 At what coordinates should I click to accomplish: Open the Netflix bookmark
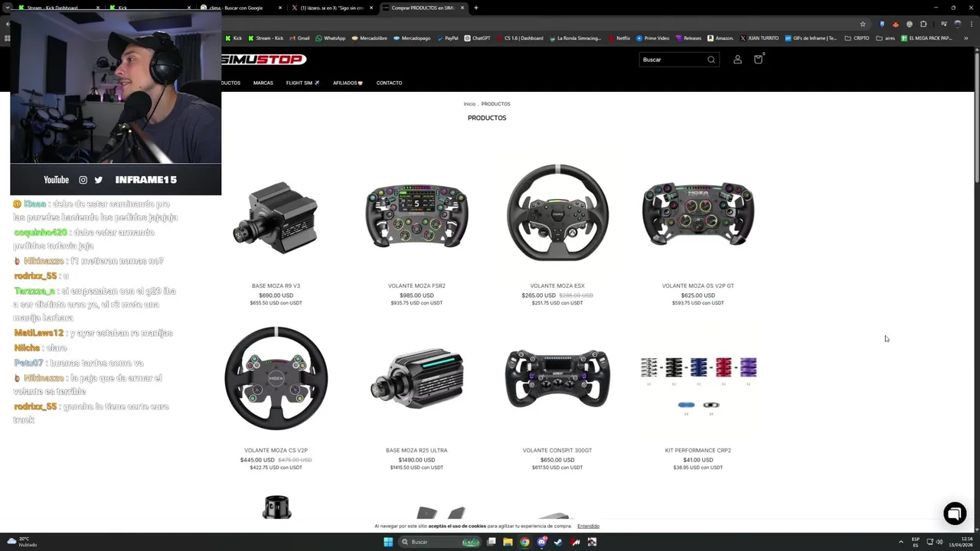pos(619,38)
